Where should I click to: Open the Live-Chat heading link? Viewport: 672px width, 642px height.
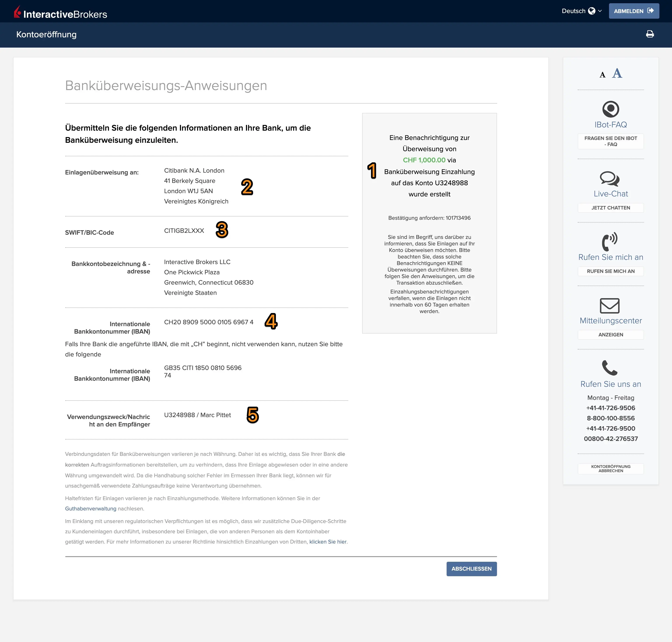pyautogui.click(x=610, y=194)
